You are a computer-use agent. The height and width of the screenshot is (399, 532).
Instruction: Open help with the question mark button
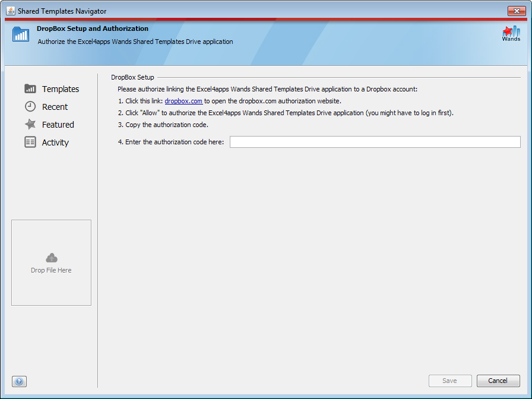point(19,381)
